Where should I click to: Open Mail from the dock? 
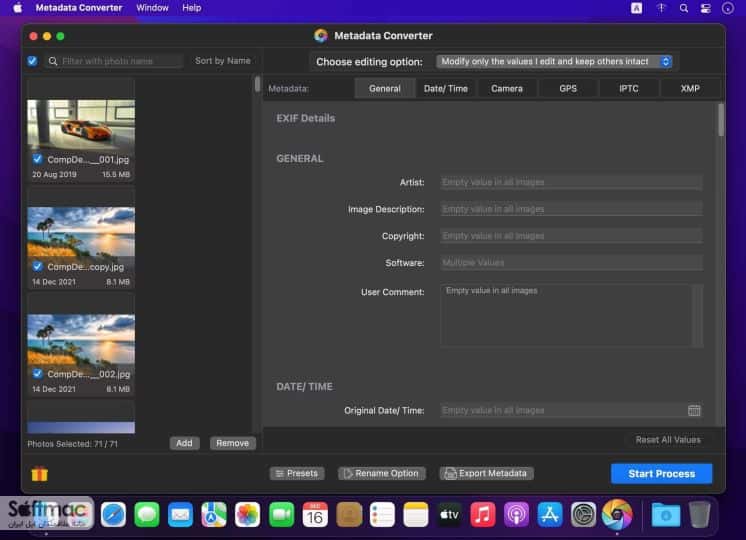tap(180, 514)
